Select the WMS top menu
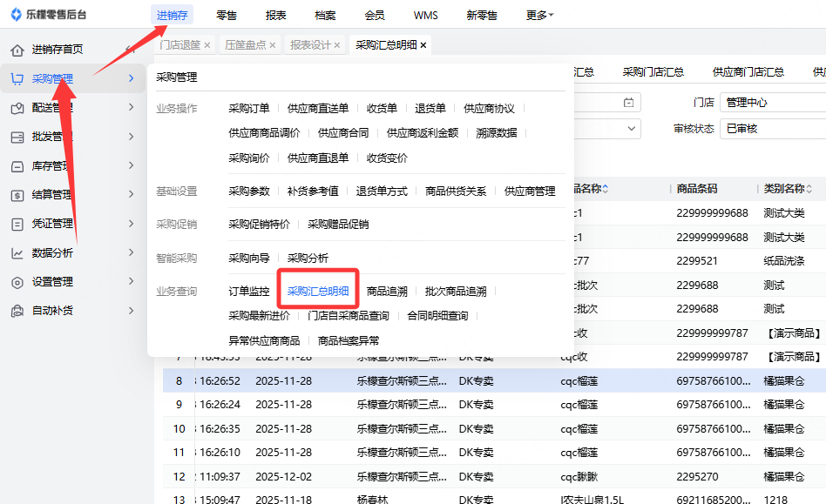The height and width of the screenshot is (504, 826). point(426,16)
